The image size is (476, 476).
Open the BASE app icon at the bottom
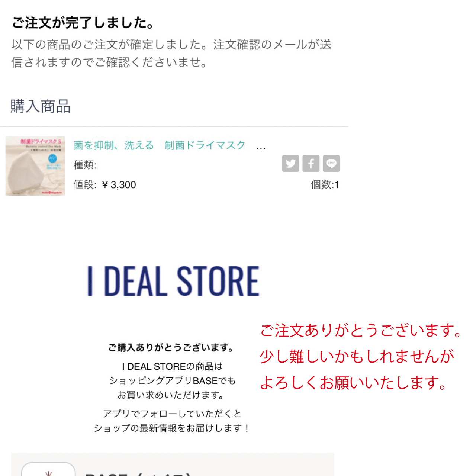click(x=48, y=469)
